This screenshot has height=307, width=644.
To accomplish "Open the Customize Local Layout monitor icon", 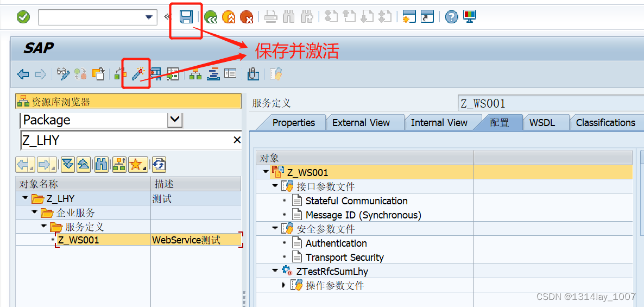I will coord(470,16).
